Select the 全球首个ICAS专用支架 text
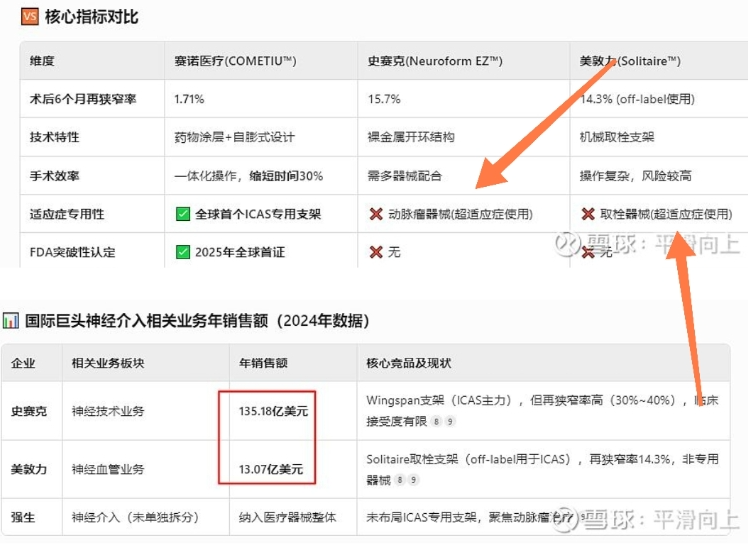Screen dimensions: 748x552 [x=258, y=214]
